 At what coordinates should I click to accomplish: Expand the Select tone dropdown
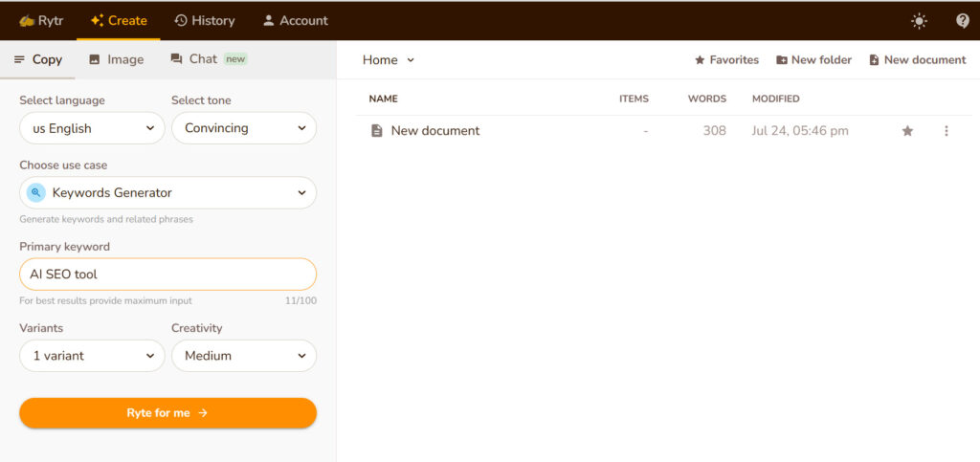(x=244, y=128)
